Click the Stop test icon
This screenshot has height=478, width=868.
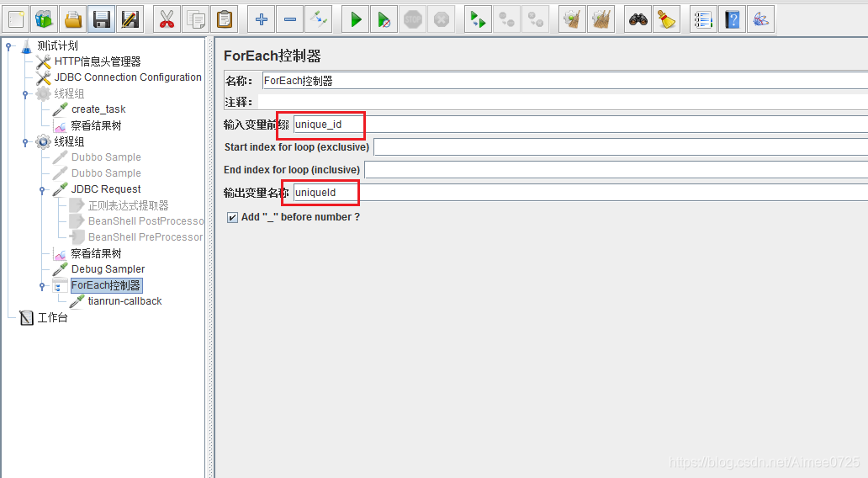(x=412, y=19)
